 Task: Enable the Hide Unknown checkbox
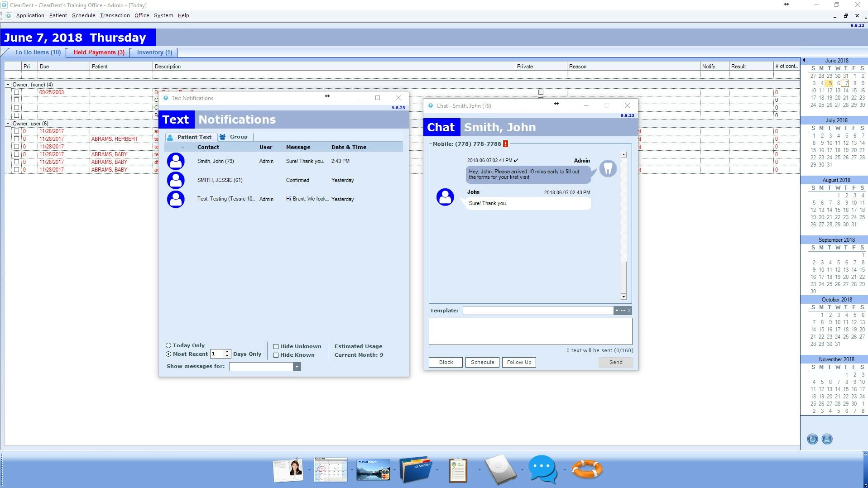[x=276, y=346]
